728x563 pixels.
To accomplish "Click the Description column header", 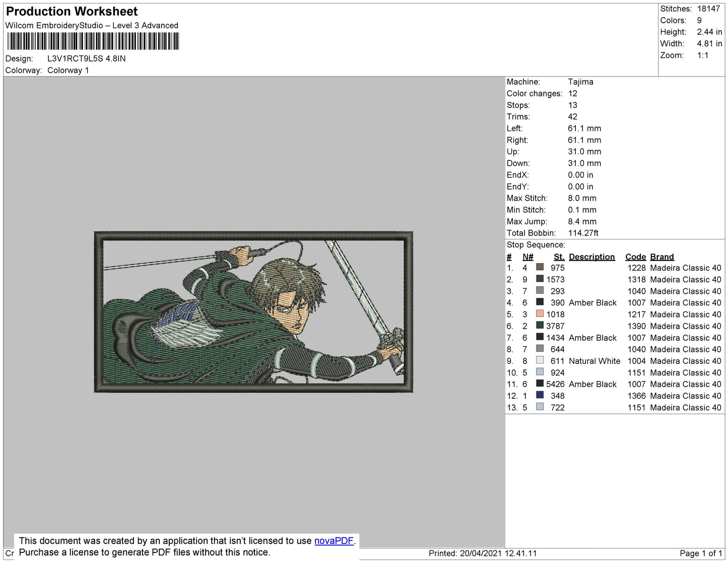I will click(591, 257).
